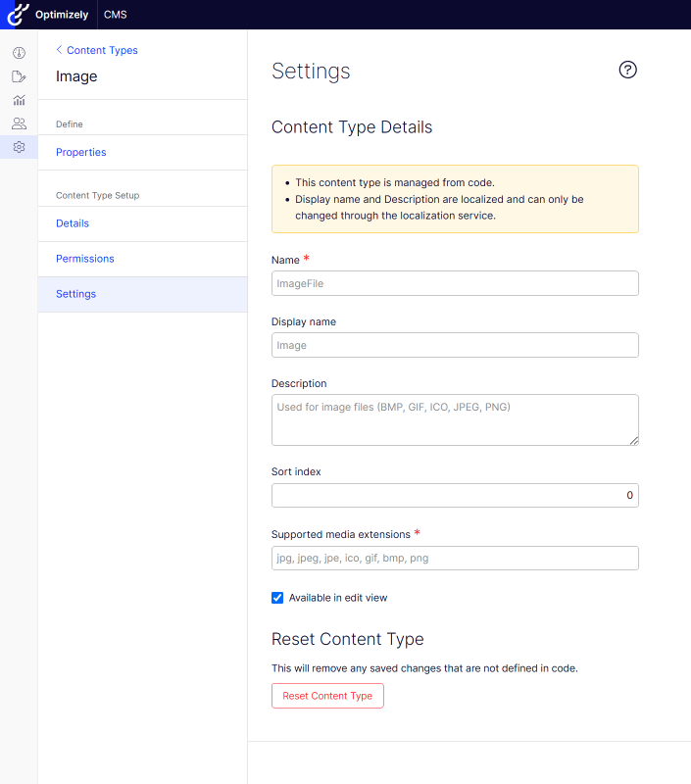This screenshot has width=691, height=784.
Task: Open the Visitor Groups people icon
Action: (x=19, y=123)
